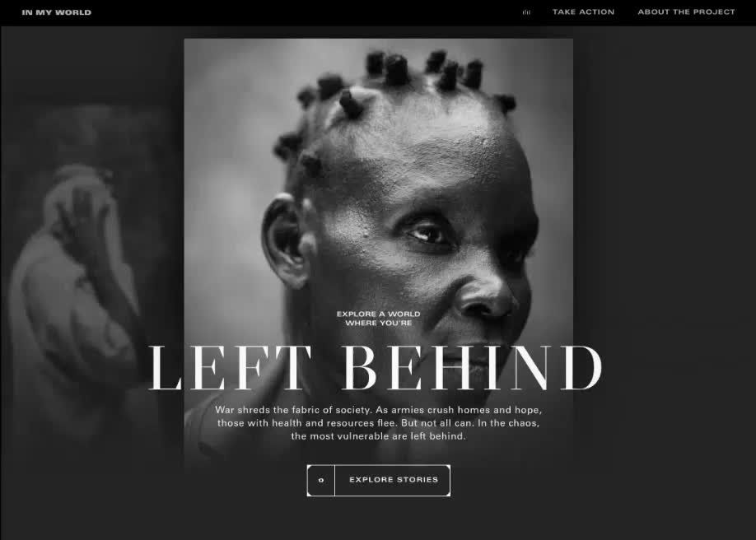Click the Explore Stories button
Viewport: 756px width, 540px height.
(x=379, y=480)
